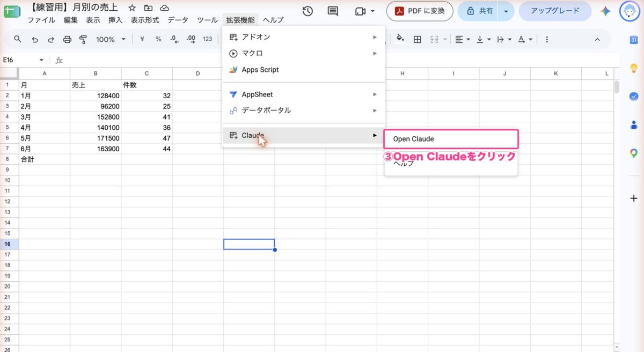Click the plus get add-ons icon

click(x=633, y=198)
